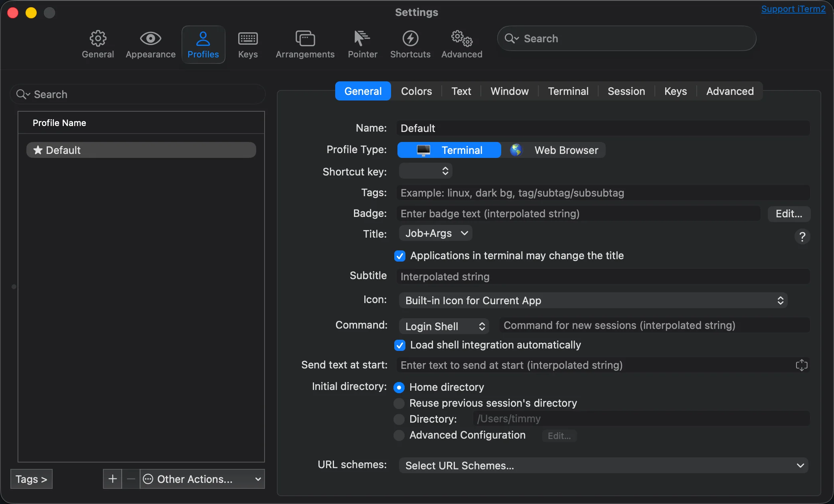Switch to the Colors tab
This screenshot has width=834, height=504.
(x=416, y=91)
